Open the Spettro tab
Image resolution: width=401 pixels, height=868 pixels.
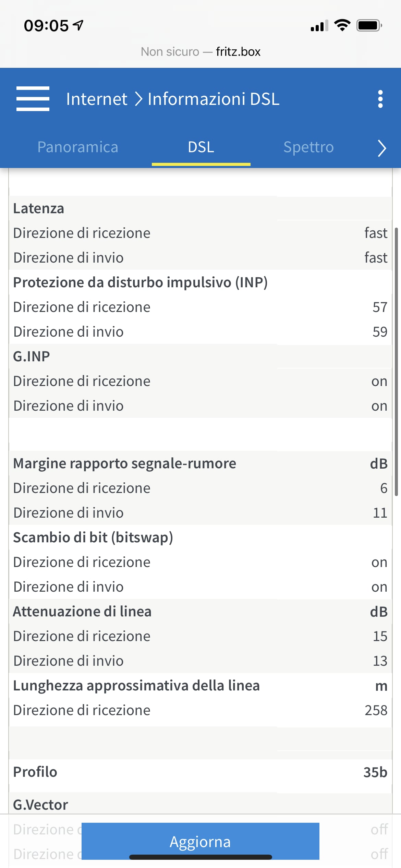click(308, 147)
